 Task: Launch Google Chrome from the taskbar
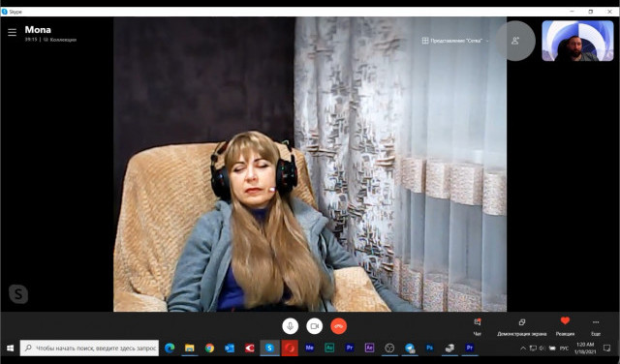click(209, 349)
